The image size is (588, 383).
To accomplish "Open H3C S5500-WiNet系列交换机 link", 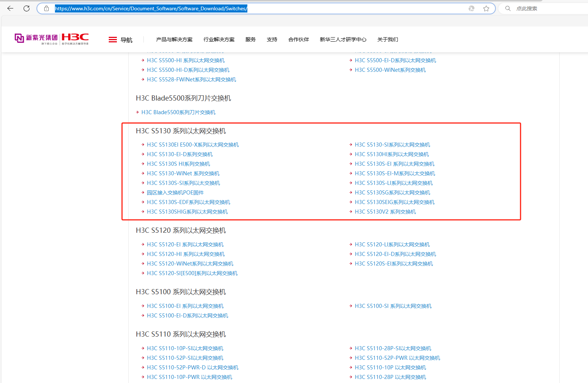I will [390, 70].
